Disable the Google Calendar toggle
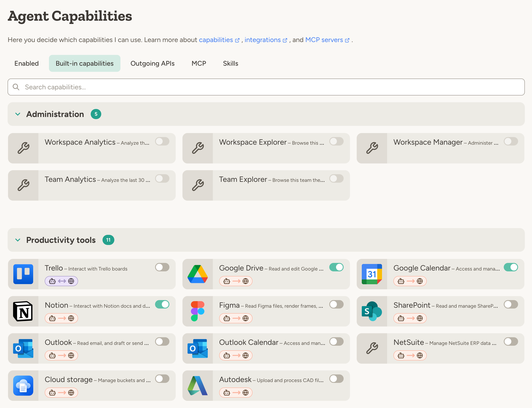Screen dimensions: 532x408 pos(511,267)
